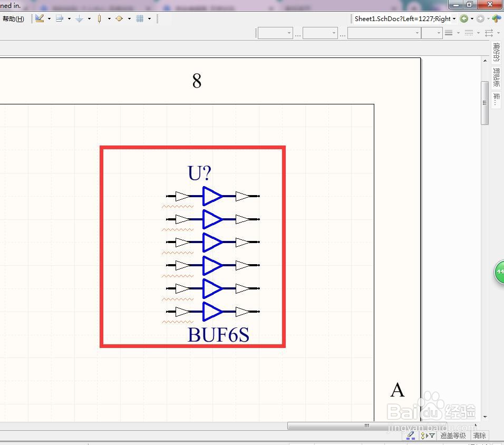Click ellipsis button after second combo box
Viewport: 504px width, 445px height.
(343, 34)
